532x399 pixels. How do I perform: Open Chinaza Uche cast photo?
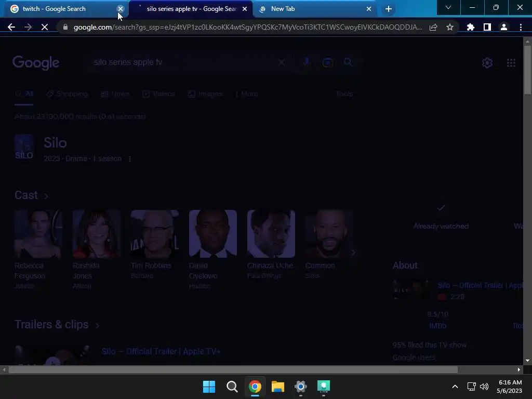click(x=271, y=234)
